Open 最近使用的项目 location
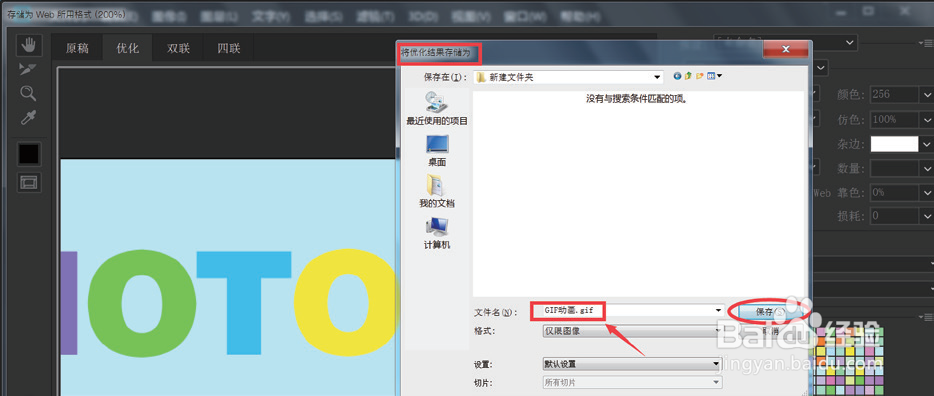This screenshot has height=396, width=934. point(437,108)
